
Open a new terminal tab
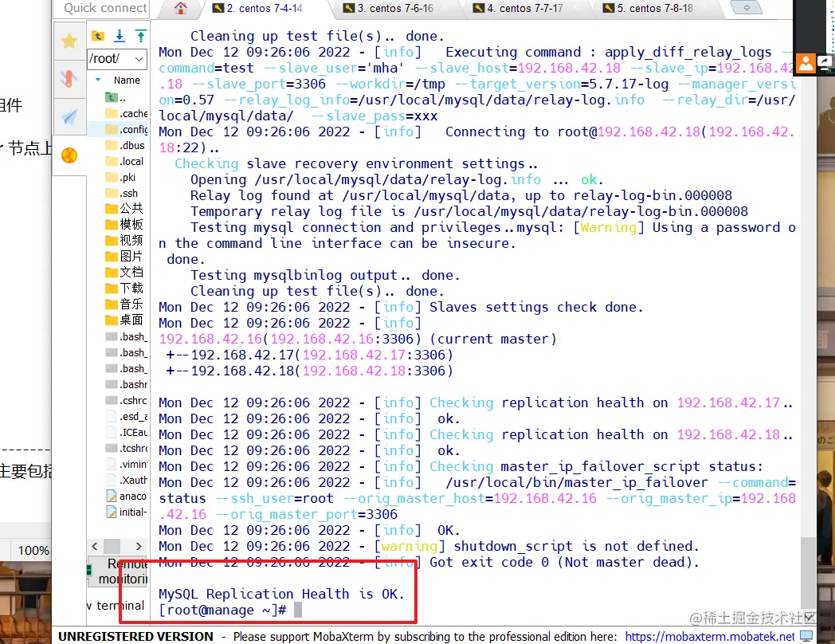pyautogui.click(x=746, y=7)
